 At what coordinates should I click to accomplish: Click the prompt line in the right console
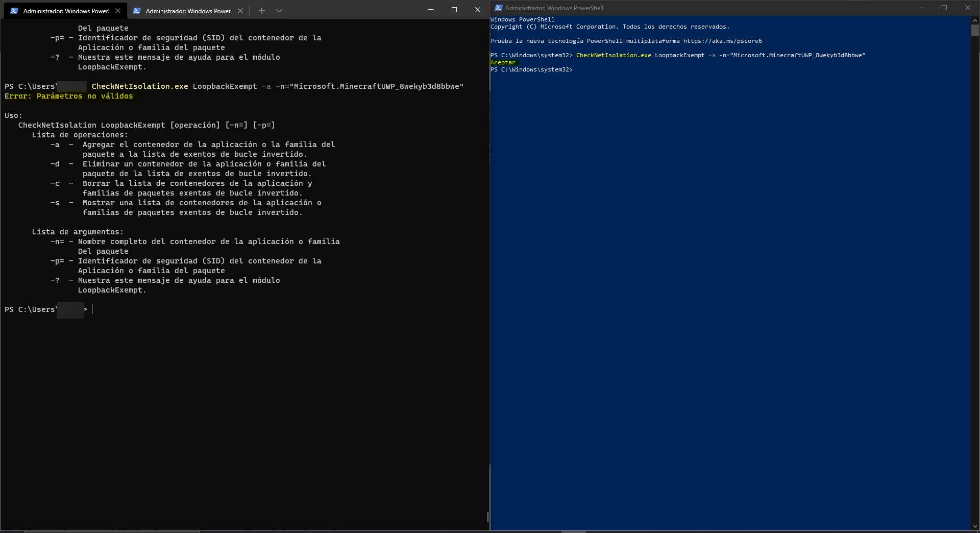pyautogui.click(x=531, y=69)
